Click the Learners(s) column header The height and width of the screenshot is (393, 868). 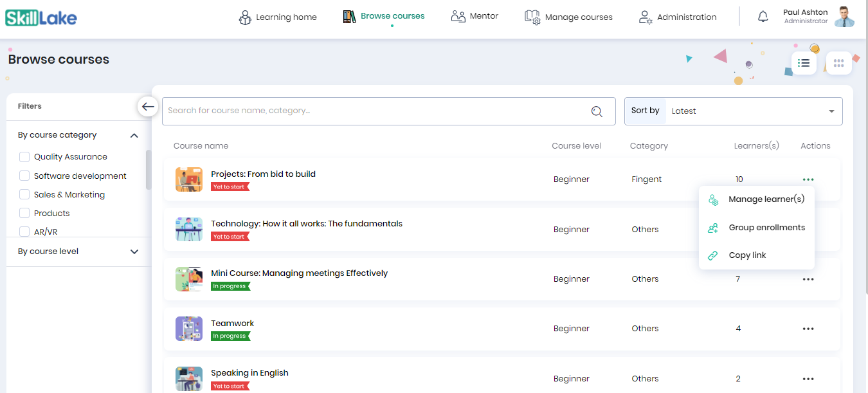(757, 146)
